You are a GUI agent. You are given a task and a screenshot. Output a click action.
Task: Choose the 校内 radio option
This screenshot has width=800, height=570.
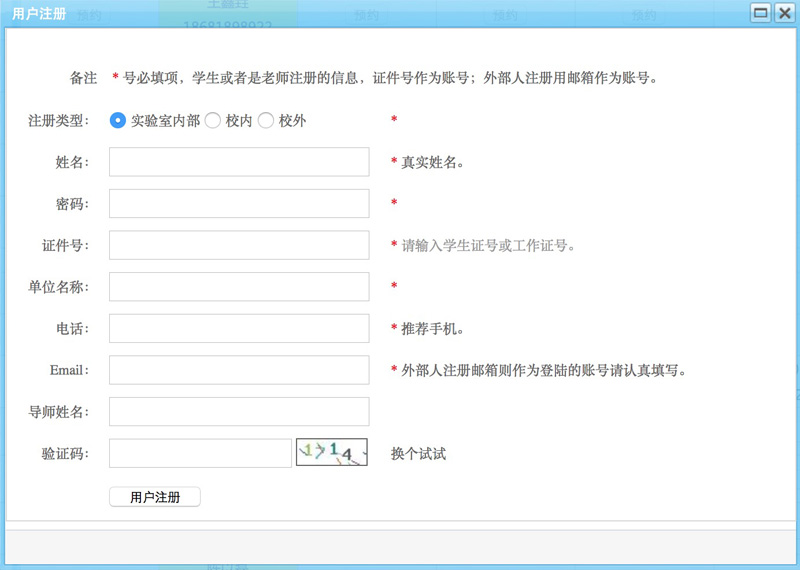click(213, 120)
